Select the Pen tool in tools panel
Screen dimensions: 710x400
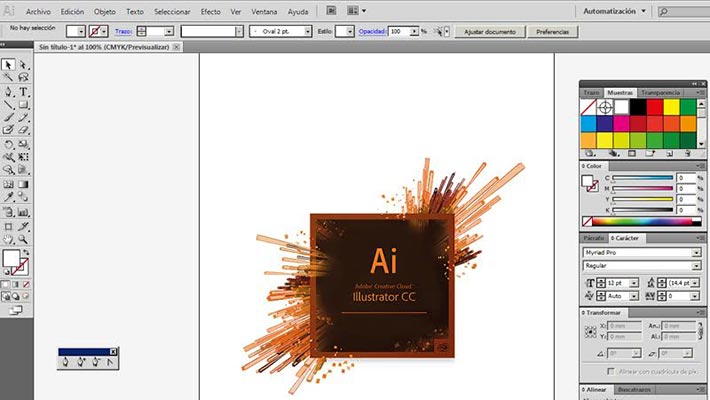[8, 92]
